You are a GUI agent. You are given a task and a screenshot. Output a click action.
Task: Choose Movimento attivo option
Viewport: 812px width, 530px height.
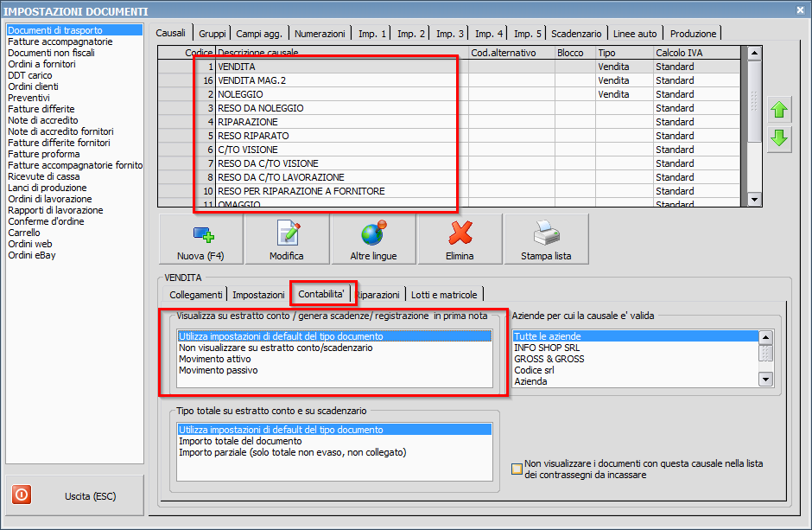tap(334, 359)
